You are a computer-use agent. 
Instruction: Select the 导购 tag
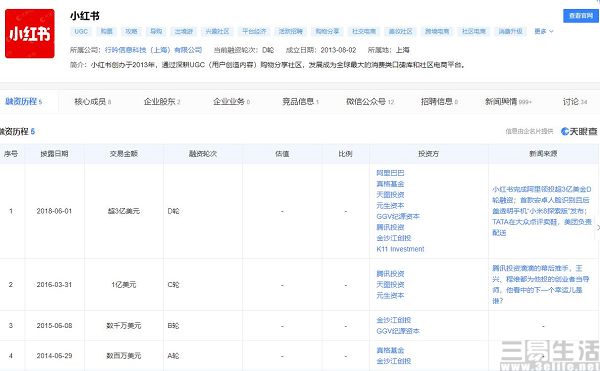(156, 31)
